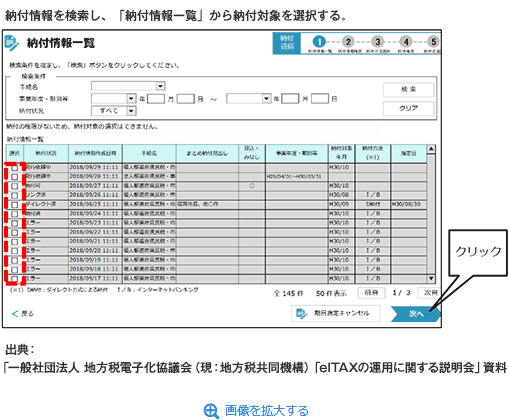Click the H29/04/01~H30/03/31 period cell
The image size is (510, 420).
coord(297,176)
